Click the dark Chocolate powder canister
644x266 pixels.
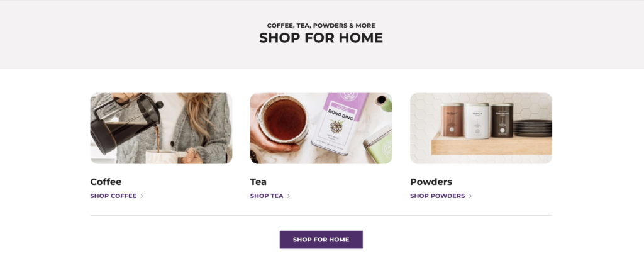502,120
